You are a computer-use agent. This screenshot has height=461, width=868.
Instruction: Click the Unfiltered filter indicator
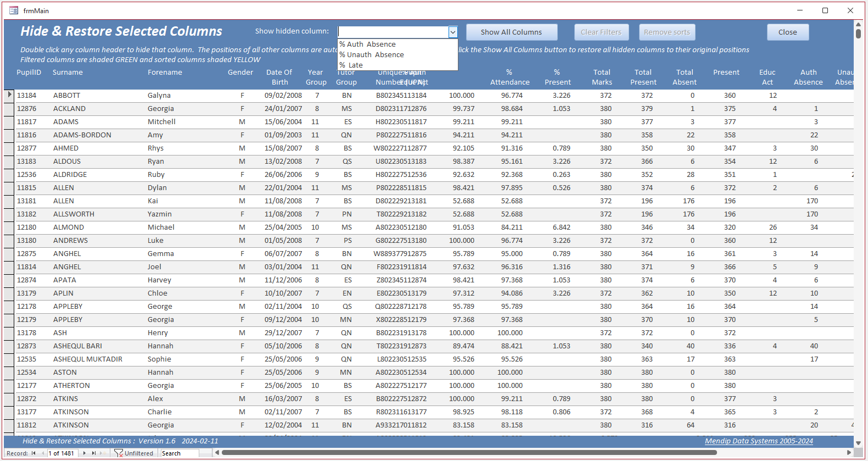[134, 453]
